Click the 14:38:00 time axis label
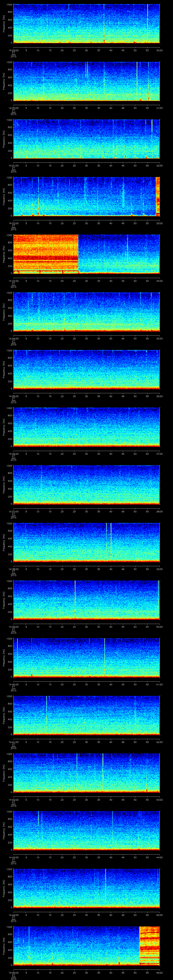This screenshot has height=980, width=173. click(x=13, y=569)
